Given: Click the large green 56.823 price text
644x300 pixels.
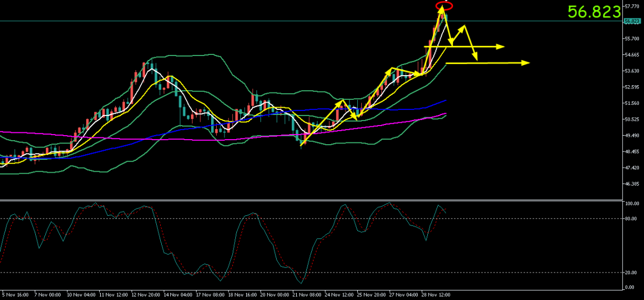Looking at the screenshot, I should coord(594,12).
